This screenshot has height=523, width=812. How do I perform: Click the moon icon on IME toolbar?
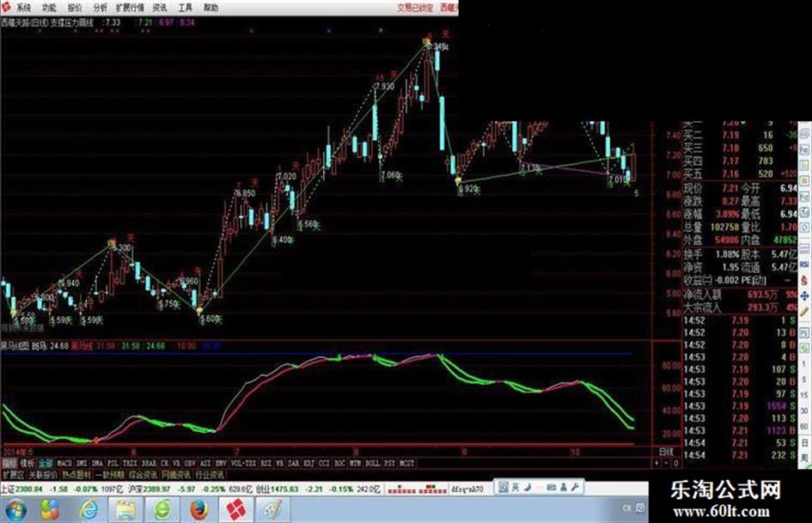(528, 487)
